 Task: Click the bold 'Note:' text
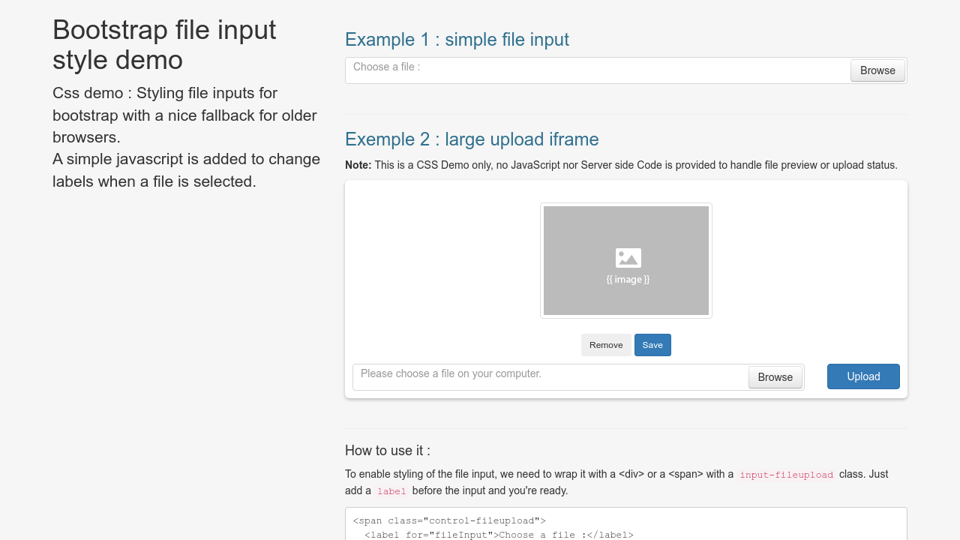coord(358,165)
